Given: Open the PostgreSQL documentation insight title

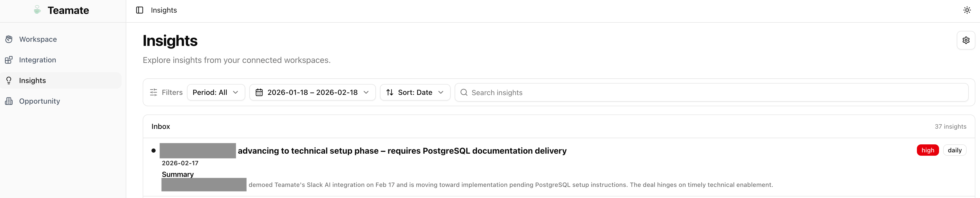Looking at the screenshot, I should point(402,151).
